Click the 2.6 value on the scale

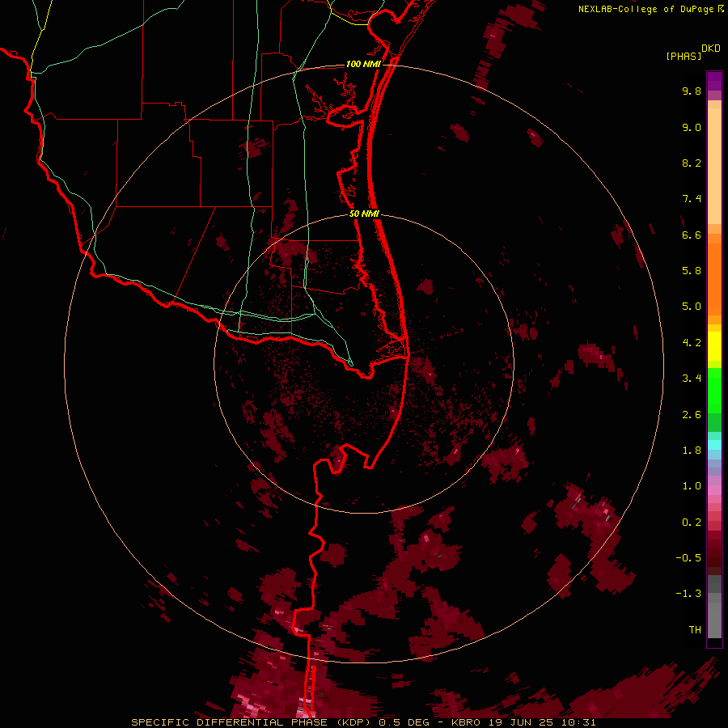coord(692,415)
